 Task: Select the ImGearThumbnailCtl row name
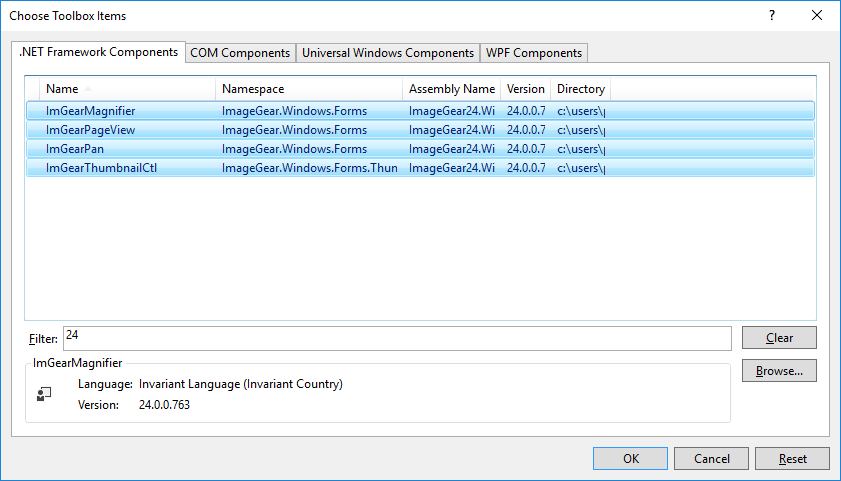click(x=101, y=168)
